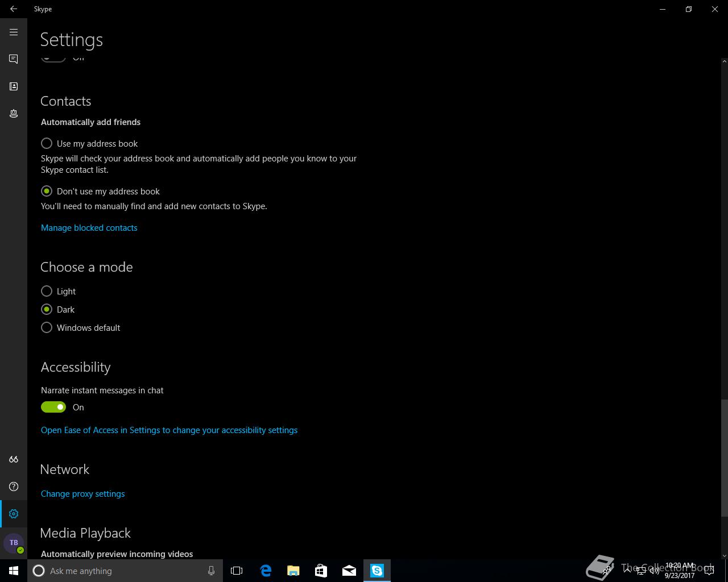Click the volume speaker tray icon
Screen dimensions: 728x582
point(655,571)
